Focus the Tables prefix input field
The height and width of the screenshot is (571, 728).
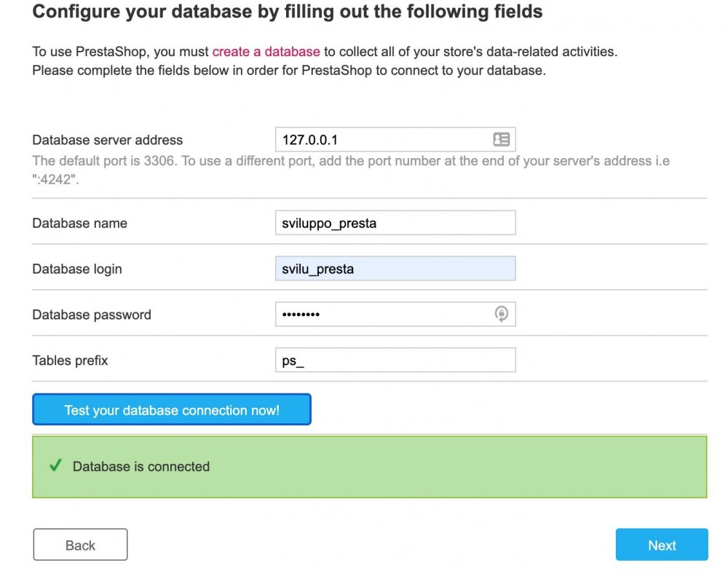395,360
